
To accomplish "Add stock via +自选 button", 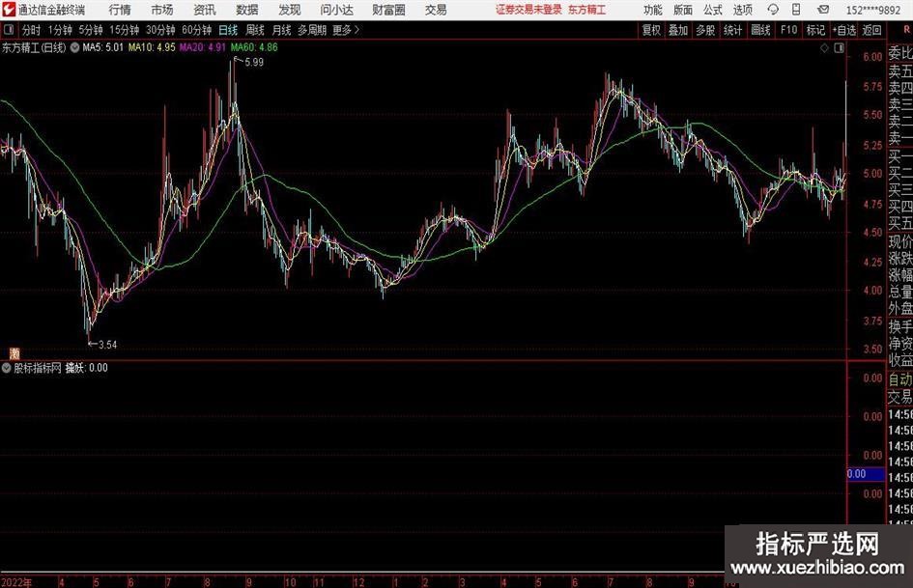I will [844, 30].
